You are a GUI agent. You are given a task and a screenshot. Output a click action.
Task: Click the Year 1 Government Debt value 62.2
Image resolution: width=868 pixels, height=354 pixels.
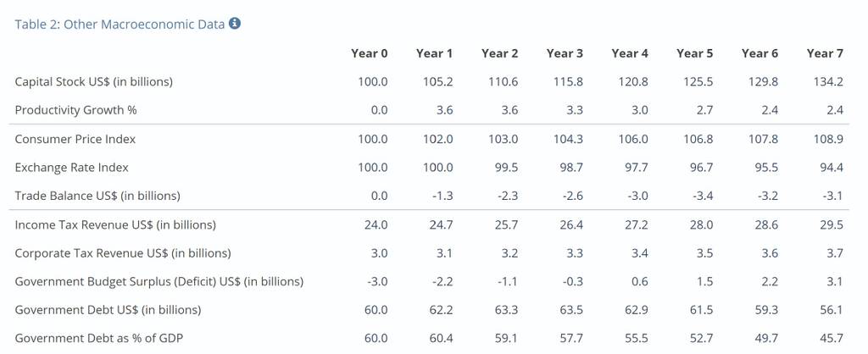(441, 310)
